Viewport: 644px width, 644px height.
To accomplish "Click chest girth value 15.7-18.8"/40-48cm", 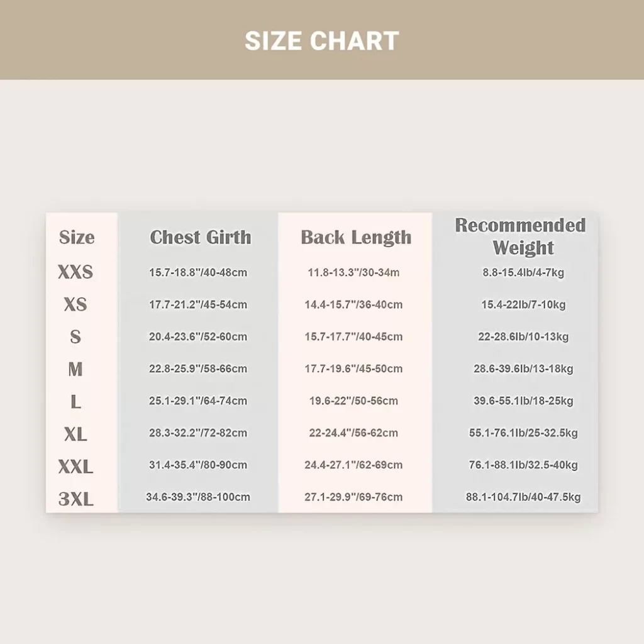I will [198, 272].
